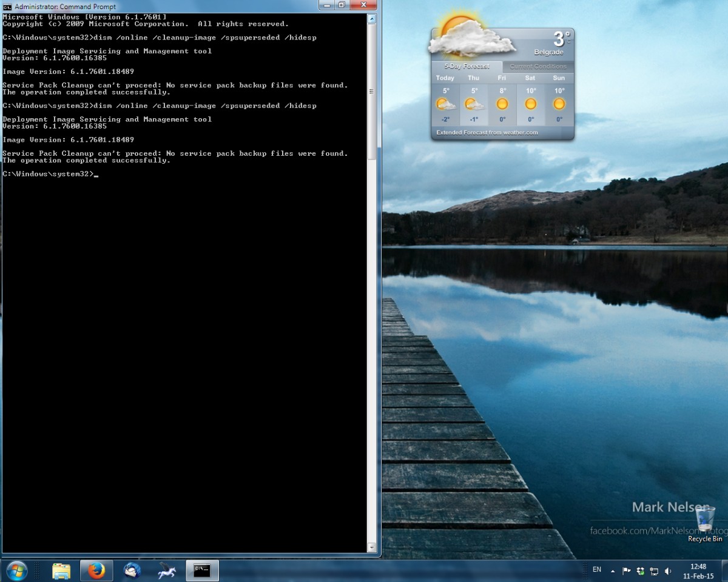Image resolution: width=728 pixels, height=582 pixels.
Task: Open the EN input language selector
Action: pyautogui.click(x=597, y=570)
